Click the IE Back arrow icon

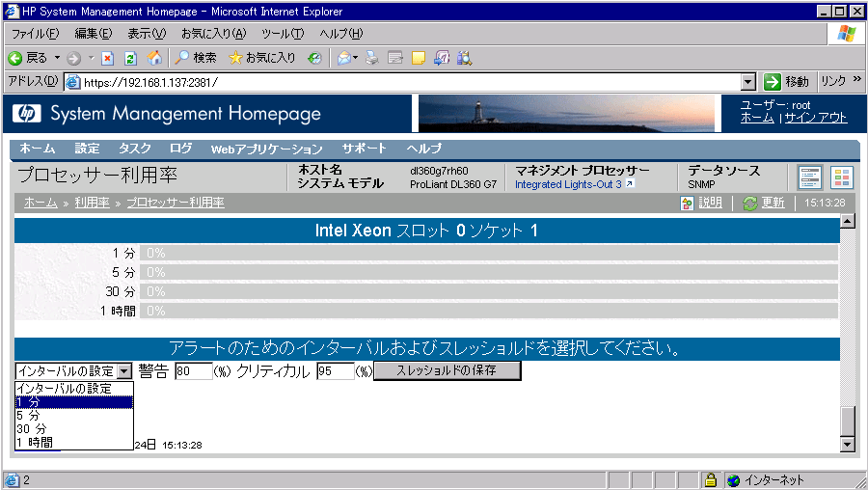point(15,58)
